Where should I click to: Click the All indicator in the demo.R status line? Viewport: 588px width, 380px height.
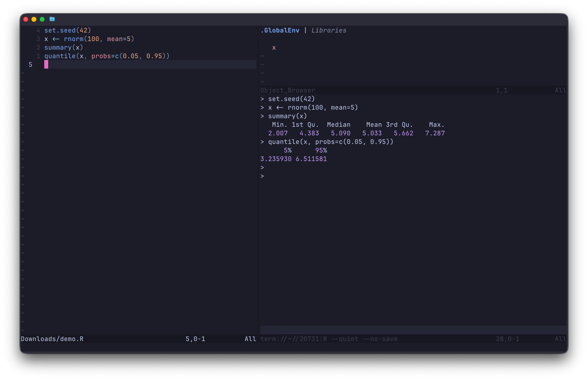[250, 339]
